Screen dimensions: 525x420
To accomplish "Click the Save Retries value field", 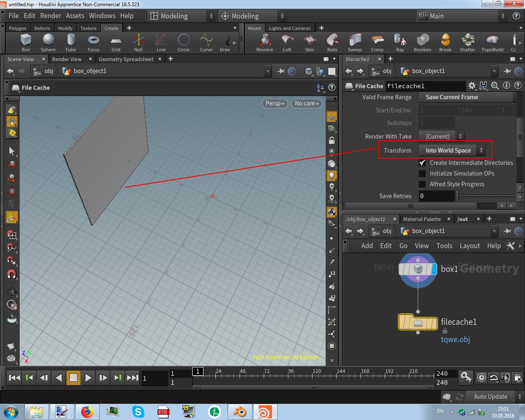I will pyautogui.click(x=436, y=196).
